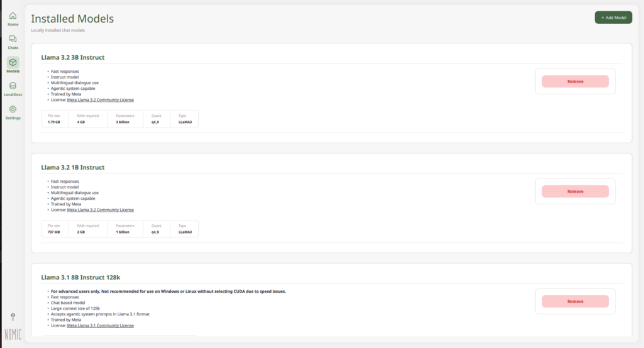Click the Add Model button

(613, 17)
